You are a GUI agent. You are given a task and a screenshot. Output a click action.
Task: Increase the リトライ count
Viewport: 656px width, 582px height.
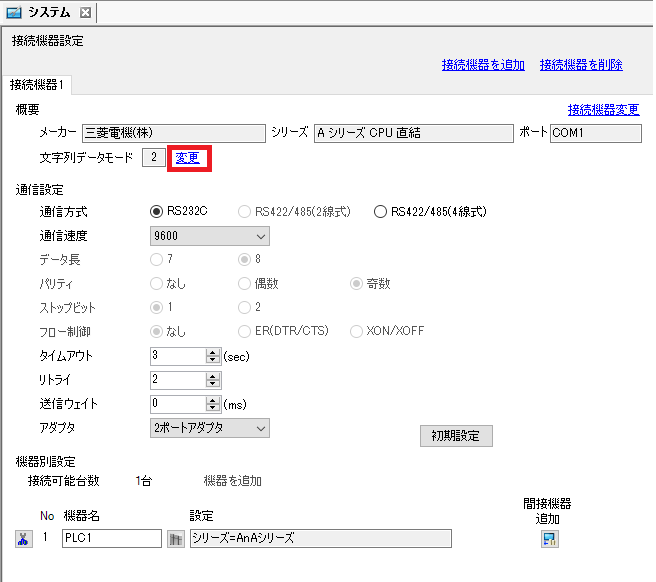point(213,376)
